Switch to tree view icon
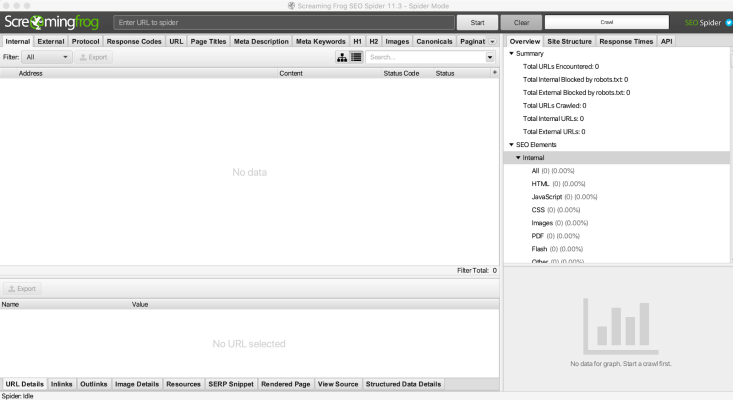 (x=342, y=58)
